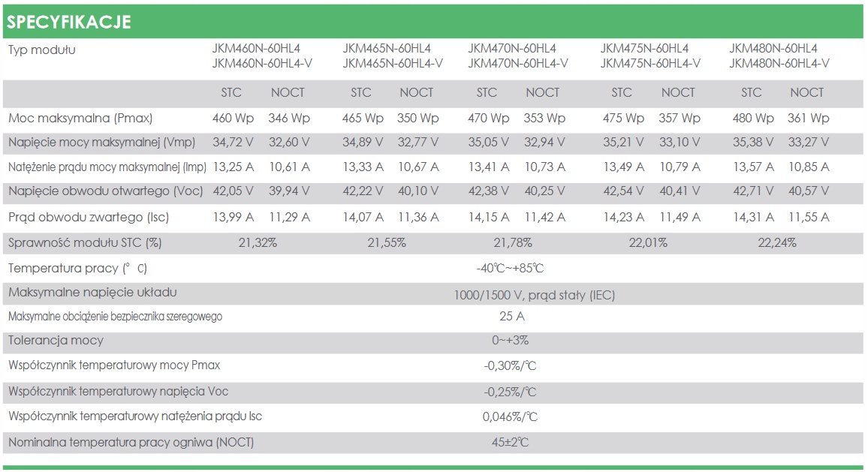The width and height of the screenshot is (868, 472).
Task: Click the Typ modułu row label
Action: point(42,50)
